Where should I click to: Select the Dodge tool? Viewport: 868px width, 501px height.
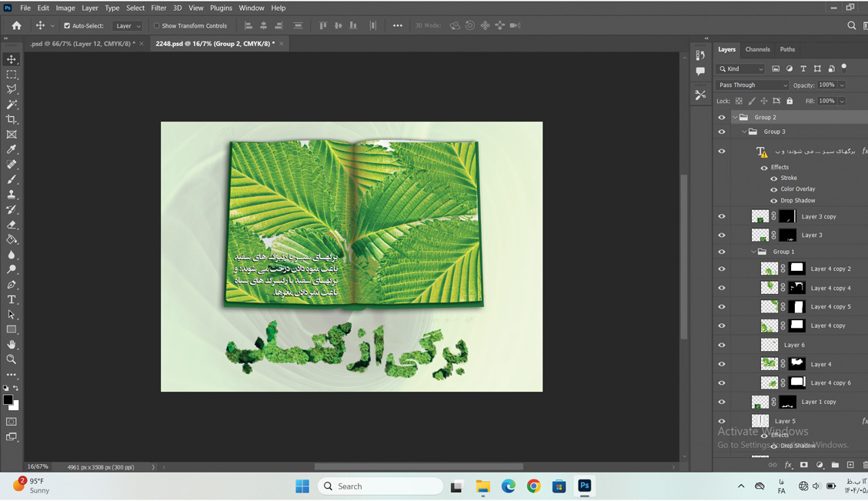tap(11, 269)
